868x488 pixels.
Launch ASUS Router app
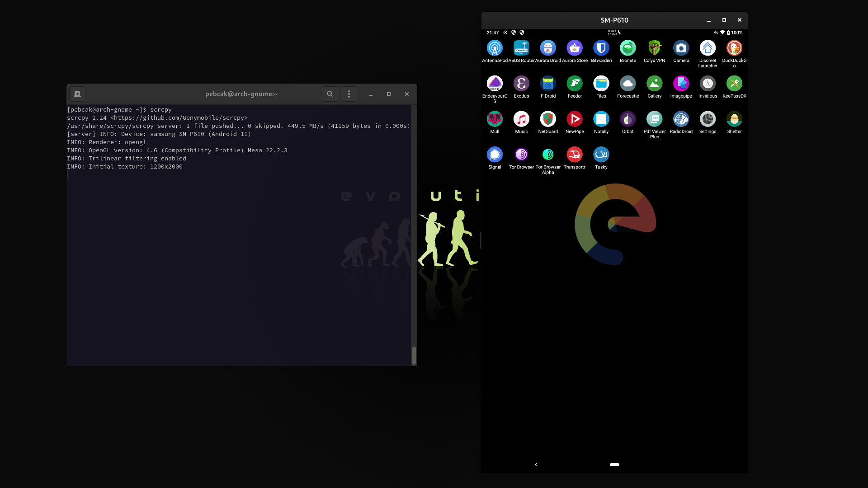(x=521, y=48)
